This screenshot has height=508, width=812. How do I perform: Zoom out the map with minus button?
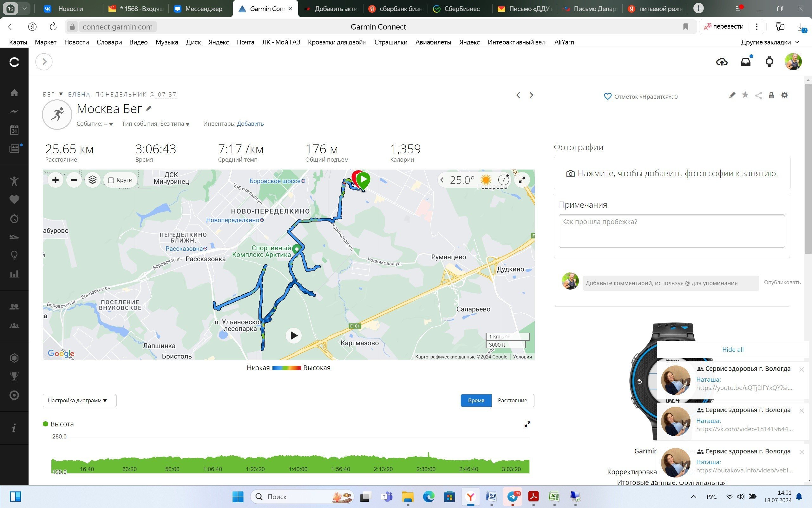coord(74,180)
